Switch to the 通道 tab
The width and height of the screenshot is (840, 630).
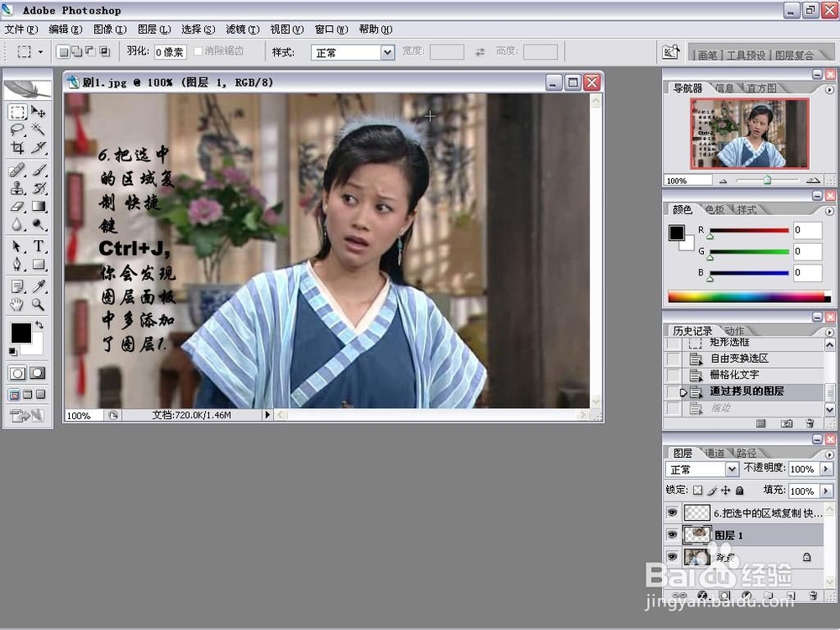pos(717,453)
